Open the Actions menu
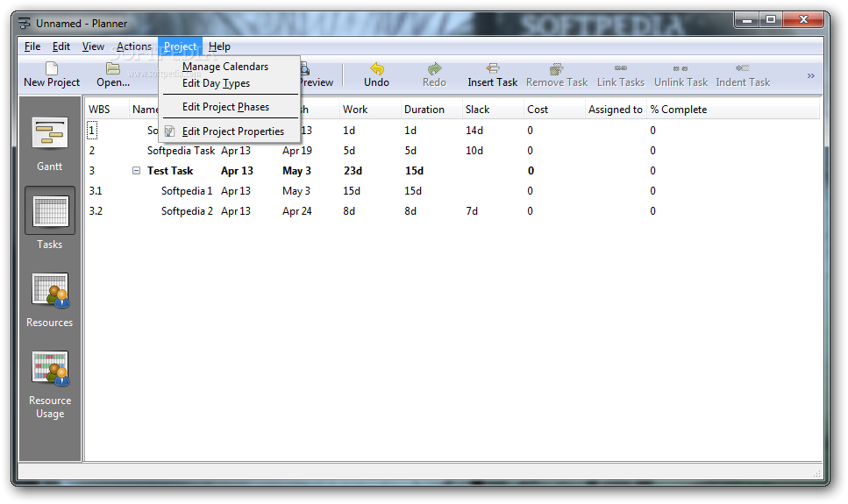 tap(134, 46)
